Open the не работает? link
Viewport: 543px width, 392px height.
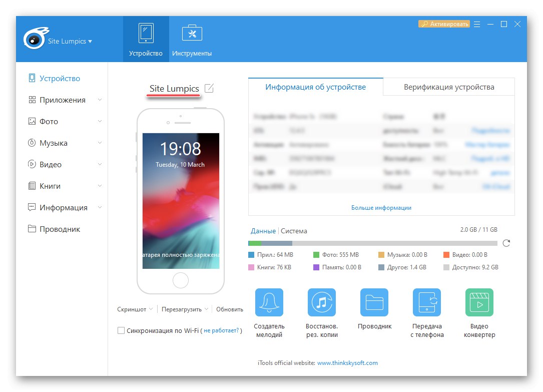point(221,330)
